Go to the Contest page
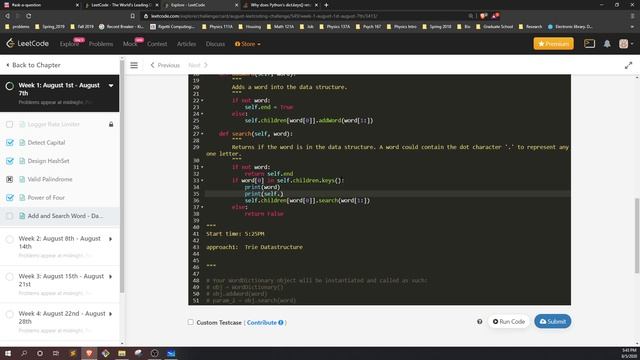The height and width of the screenshot is (360, 640). [157, 44]
